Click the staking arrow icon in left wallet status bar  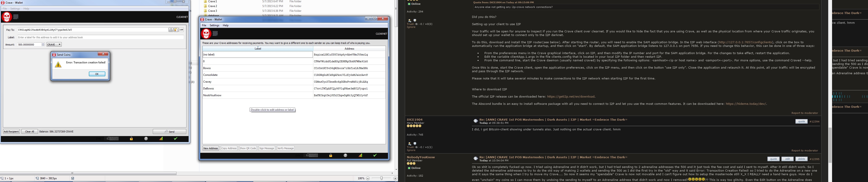pyautogui.click(x=146, y=139)
